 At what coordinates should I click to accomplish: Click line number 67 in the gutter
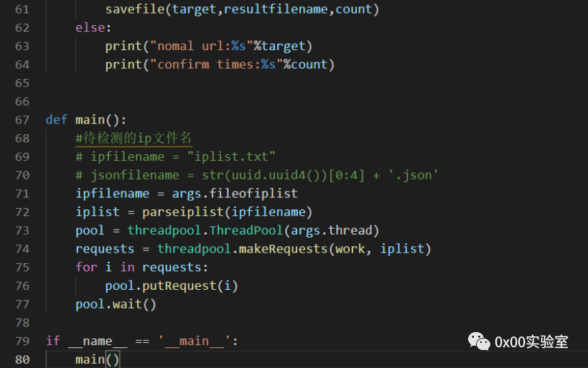[22, 120]
